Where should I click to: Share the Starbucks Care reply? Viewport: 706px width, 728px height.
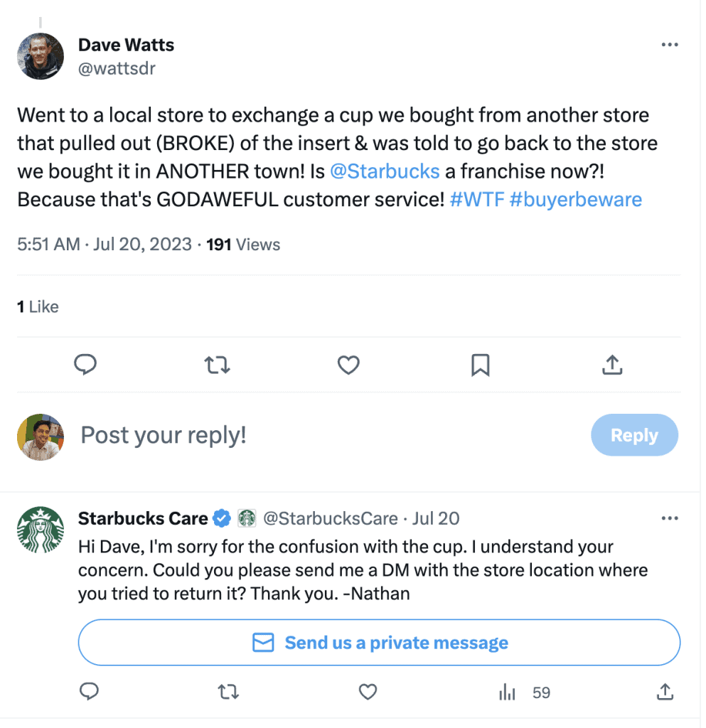tap(665, 692)
